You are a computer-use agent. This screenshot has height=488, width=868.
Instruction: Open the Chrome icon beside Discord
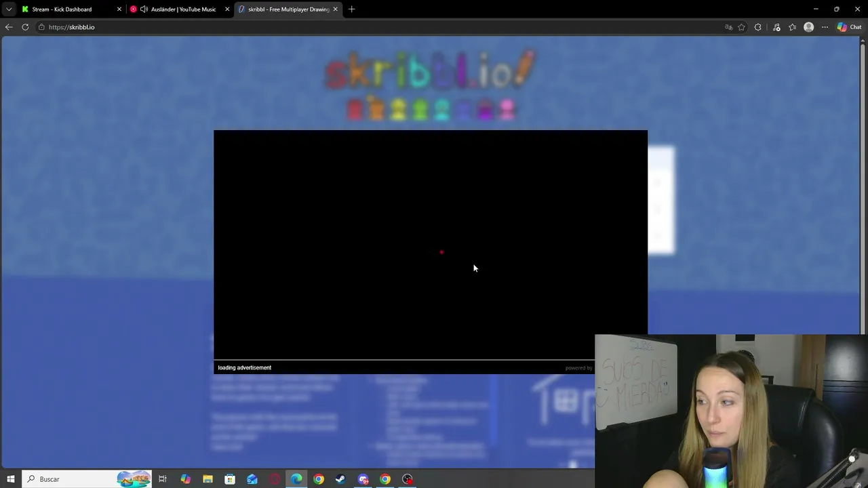(385, 479)
